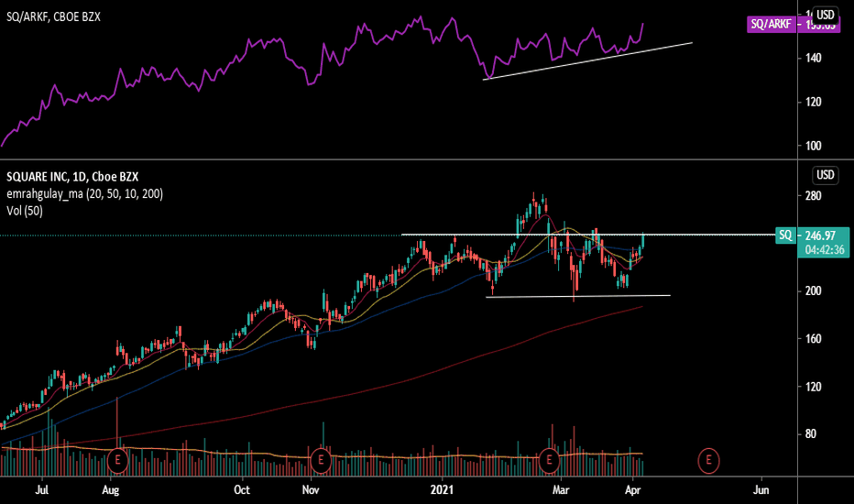Viewport: 854px width, 504px height.
Task: Click the 80 price axis label
Action: pyautogui.click(x=810, y=434)
